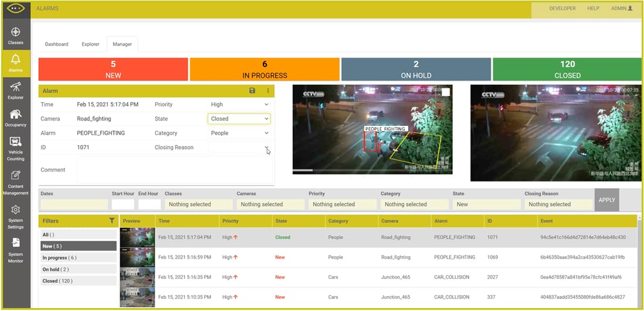
Task: Go to Occupancy in the sidebar
Action: coord(16,118)
